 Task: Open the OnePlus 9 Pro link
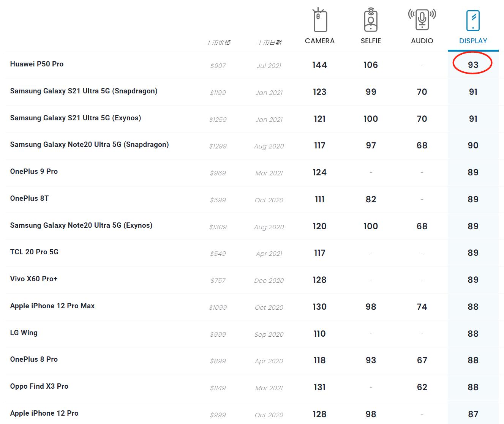(x=34, y=172)
